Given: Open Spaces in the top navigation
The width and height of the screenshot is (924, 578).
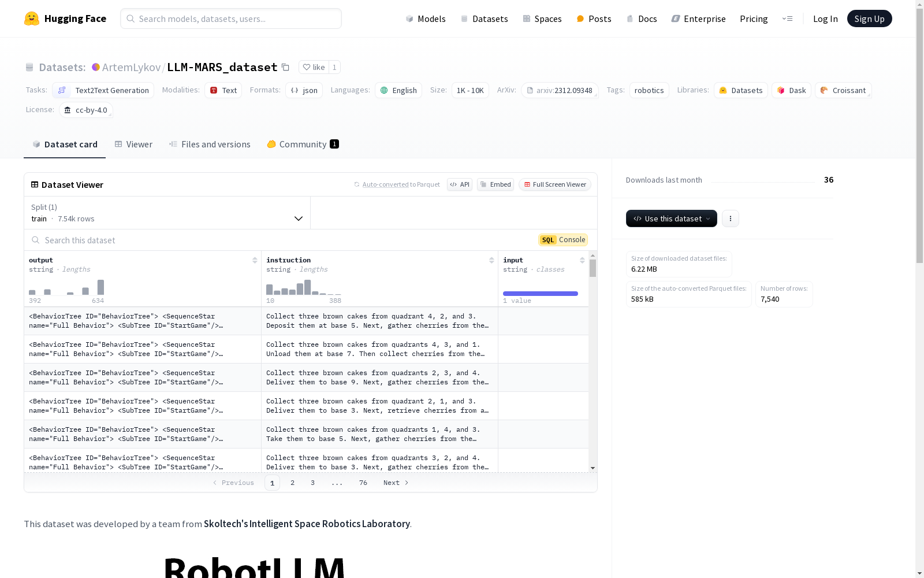Looking at the screenshot, I should coord(542,18).
